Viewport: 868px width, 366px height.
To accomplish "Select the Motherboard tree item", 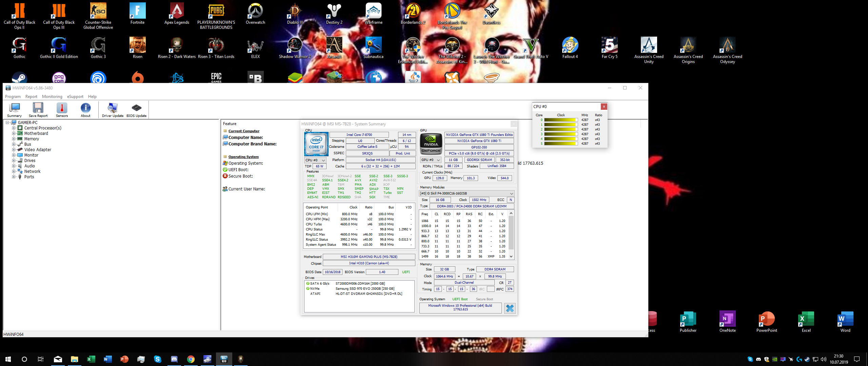I will coord(36,134).
